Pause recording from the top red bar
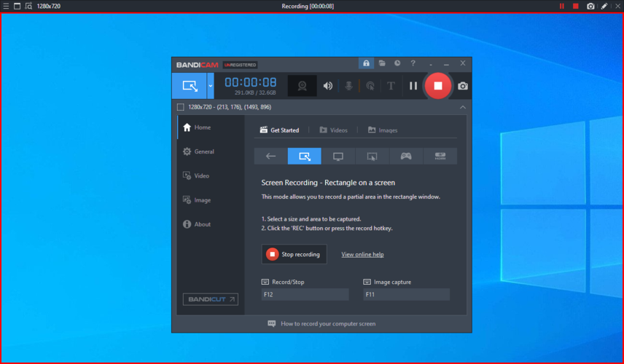 [562, 6]
